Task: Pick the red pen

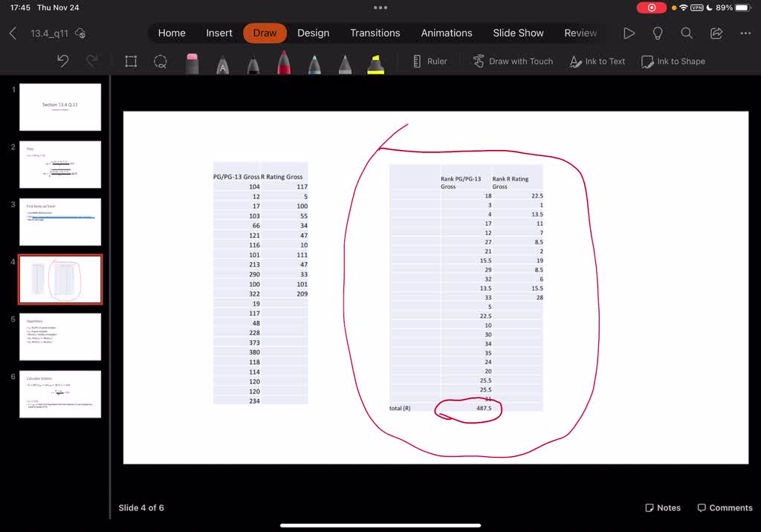Action: click(x=282, y=62)
